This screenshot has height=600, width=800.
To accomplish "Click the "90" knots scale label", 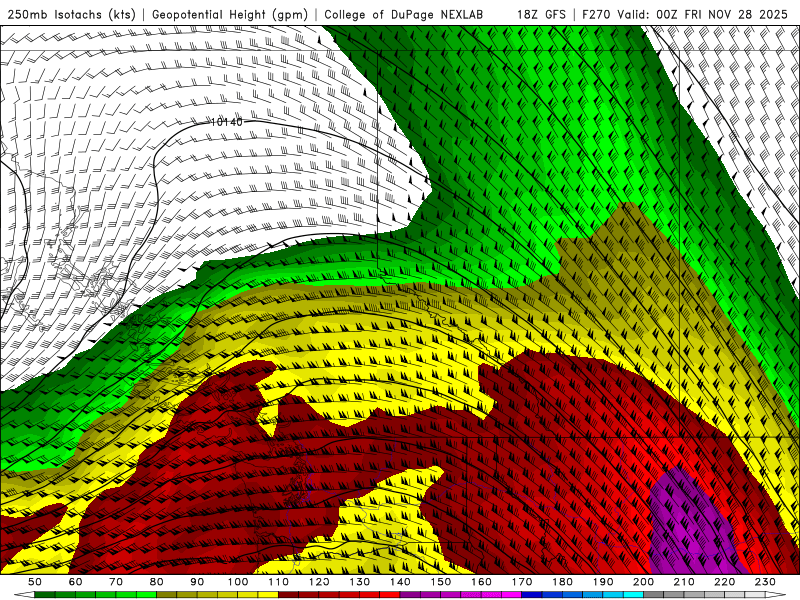I will click(x=197, y=582).
